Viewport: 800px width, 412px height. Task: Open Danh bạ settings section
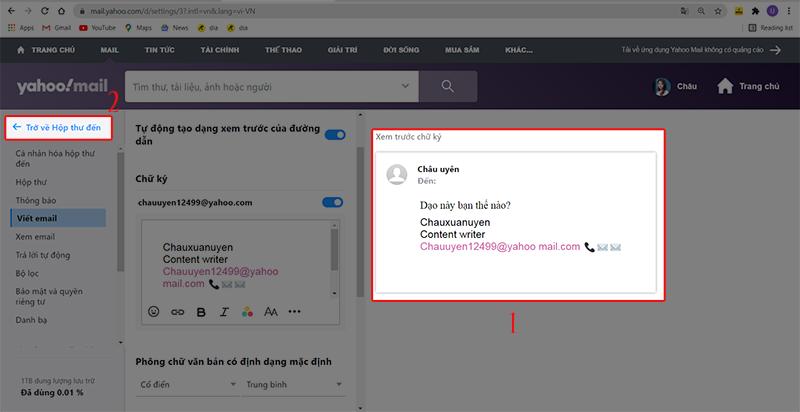32,320
